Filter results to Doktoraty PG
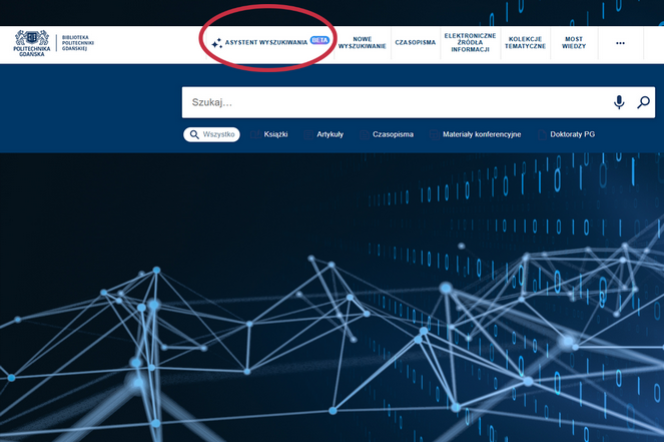This screenshot has width=664, height=442. tap(574, 134)
